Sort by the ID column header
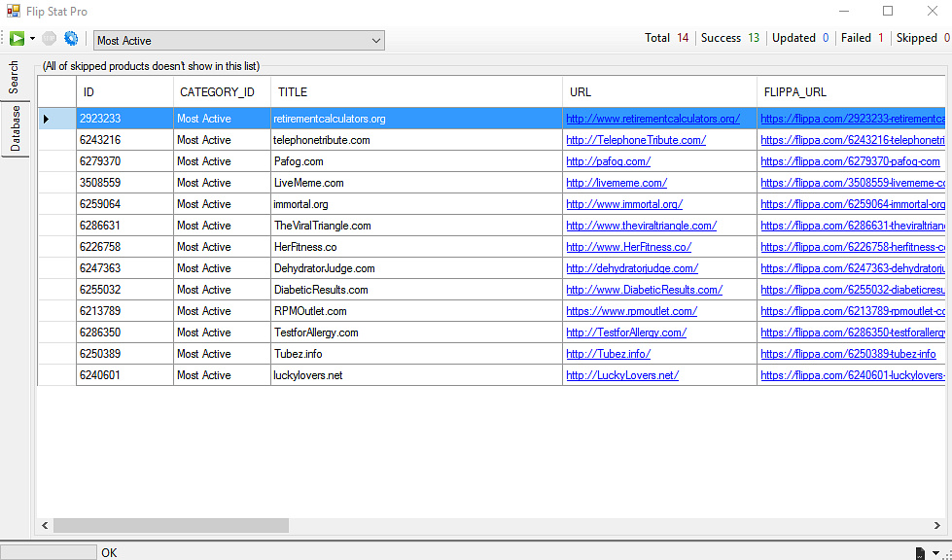Viewport: 952px width, 560px height. tap(125, 92)
